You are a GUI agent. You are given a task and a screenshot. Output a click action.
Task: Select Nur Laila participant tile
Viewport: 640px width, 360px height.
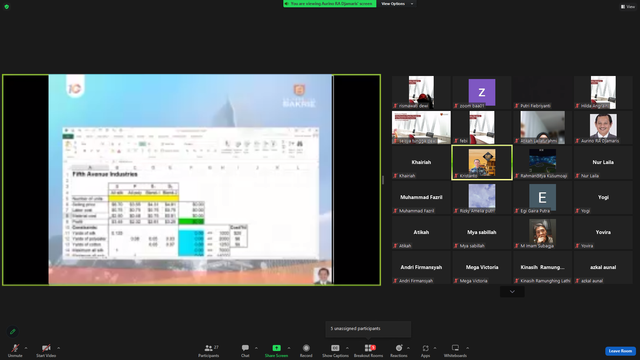pos(603,162)
